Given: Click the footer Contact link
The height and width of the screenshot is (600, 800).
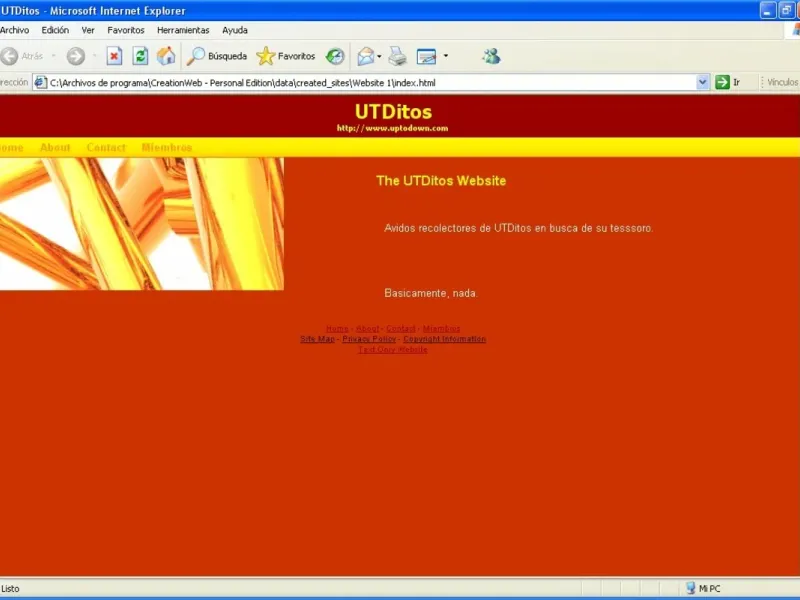Looking at the screenshot, I should [401, 329].
